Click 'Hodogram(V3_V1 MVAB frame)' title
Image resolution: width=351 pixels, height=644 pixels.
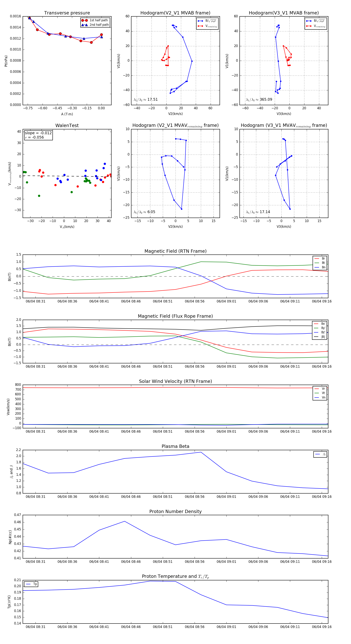pos(284,13)
